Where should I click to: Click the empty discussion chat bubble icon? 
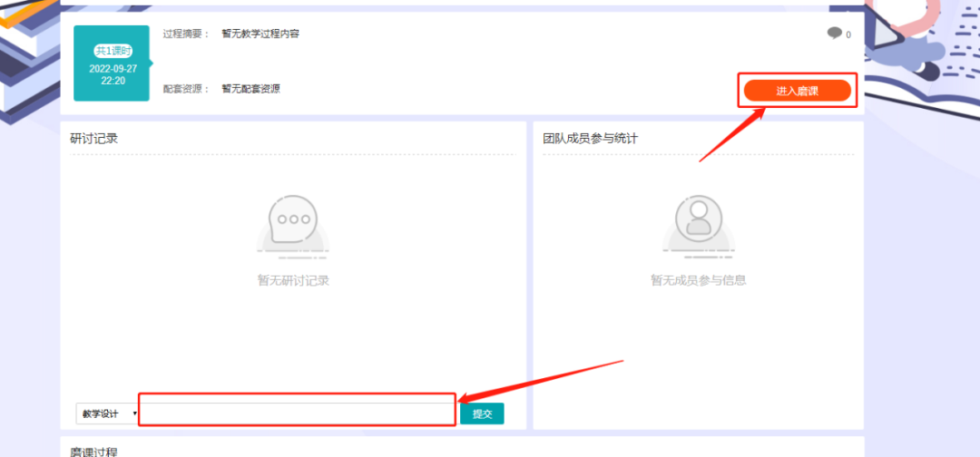pos(293,227)
